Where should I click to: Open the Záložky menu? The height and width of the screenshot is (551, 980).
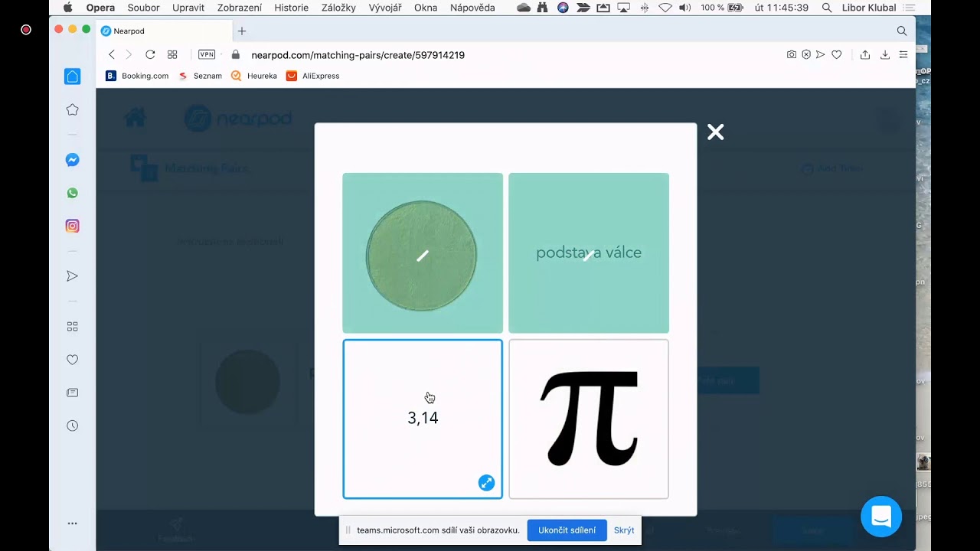338,8
